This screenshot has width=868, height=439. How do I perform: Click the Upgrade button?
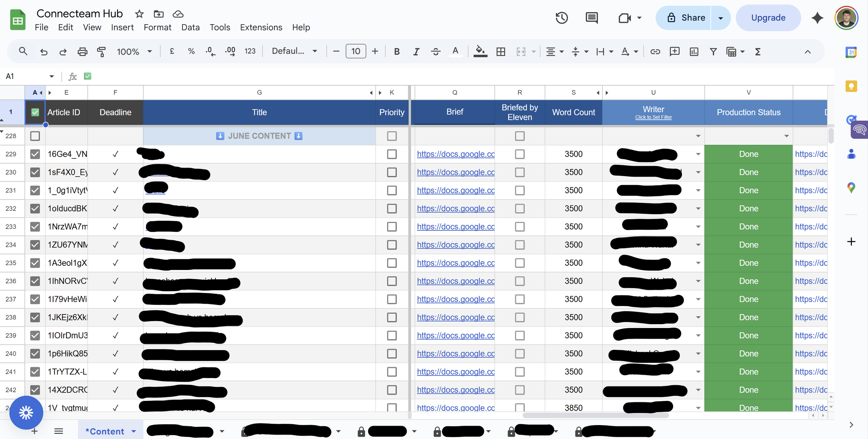768,18
